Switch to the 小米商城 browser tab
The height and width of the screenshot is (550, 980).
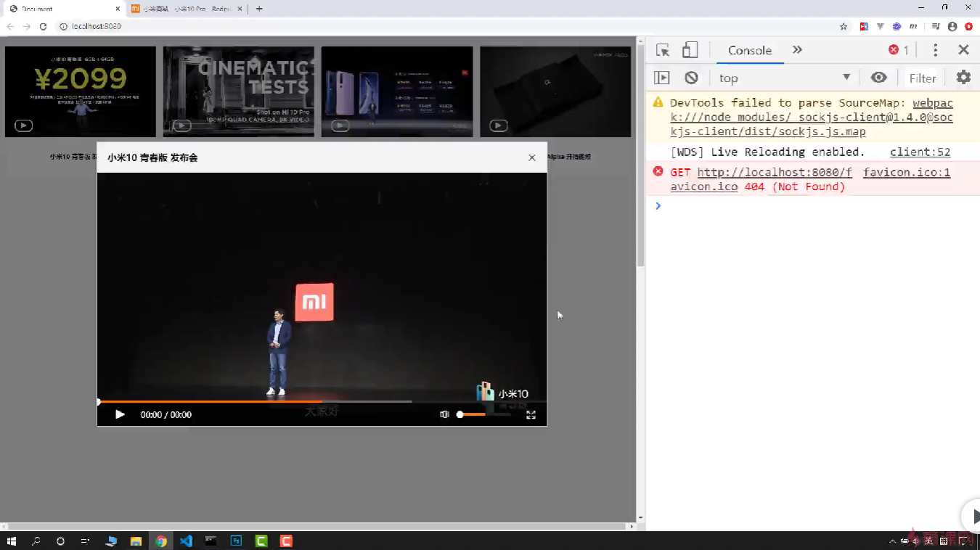pos(187,9)
